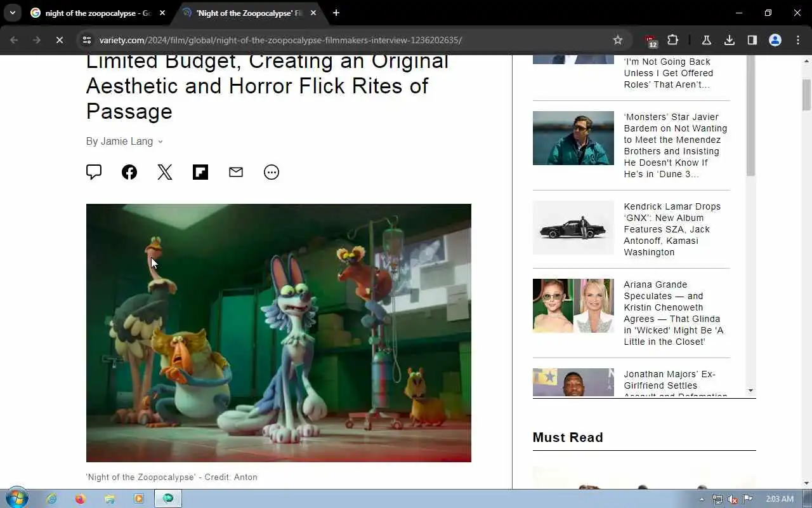Click the Zoopocalypse animated characters image
The height and width of the screenshot is (508, 812).
coord(278,333)
